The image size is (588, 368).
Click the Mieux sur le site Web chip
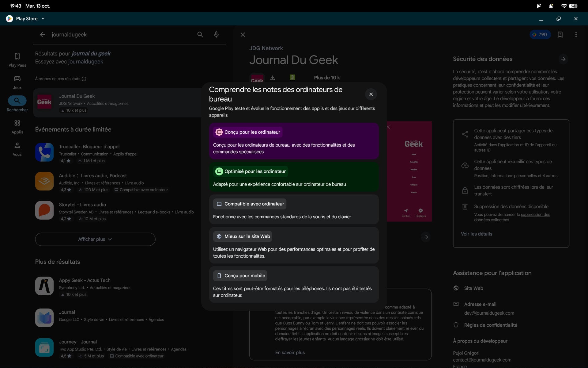click(x=243, y=236)
